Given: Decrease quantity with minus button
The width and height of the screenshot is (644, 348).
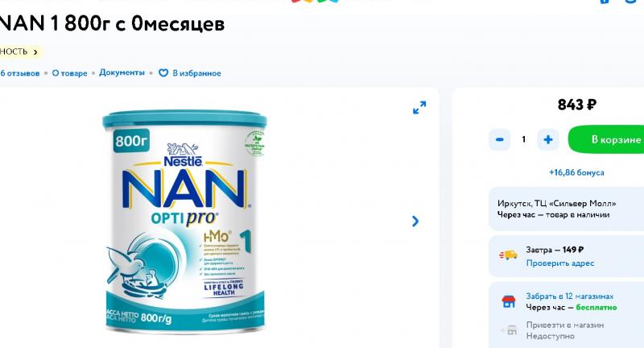Looking at the screenshot, I should tap(499, 139).
